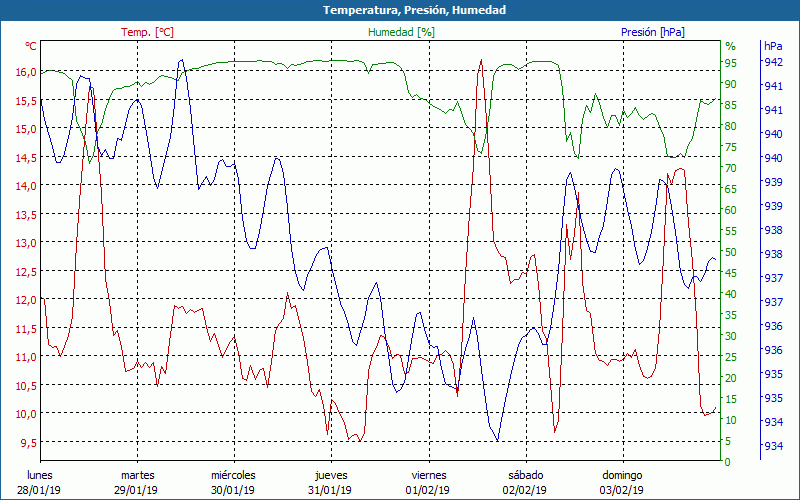
Task: Click the date "01/02/19"
Action: pos(428,490)
